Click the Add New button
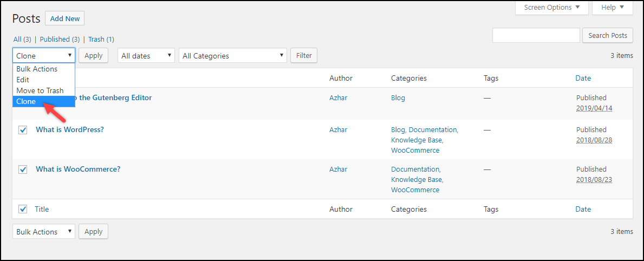Screen dimensions: 644x261 point(65,19)
